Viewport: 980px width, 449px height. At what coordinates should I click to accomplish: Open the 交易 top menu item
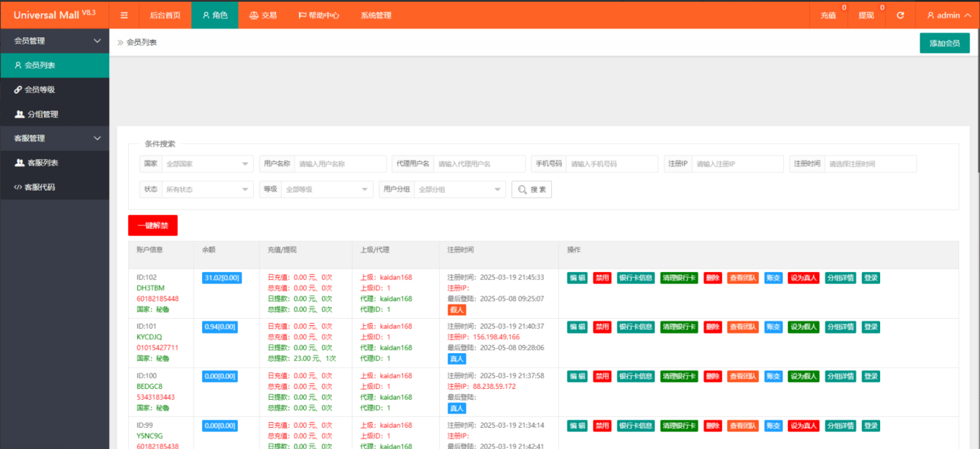[x=263, y=16]
